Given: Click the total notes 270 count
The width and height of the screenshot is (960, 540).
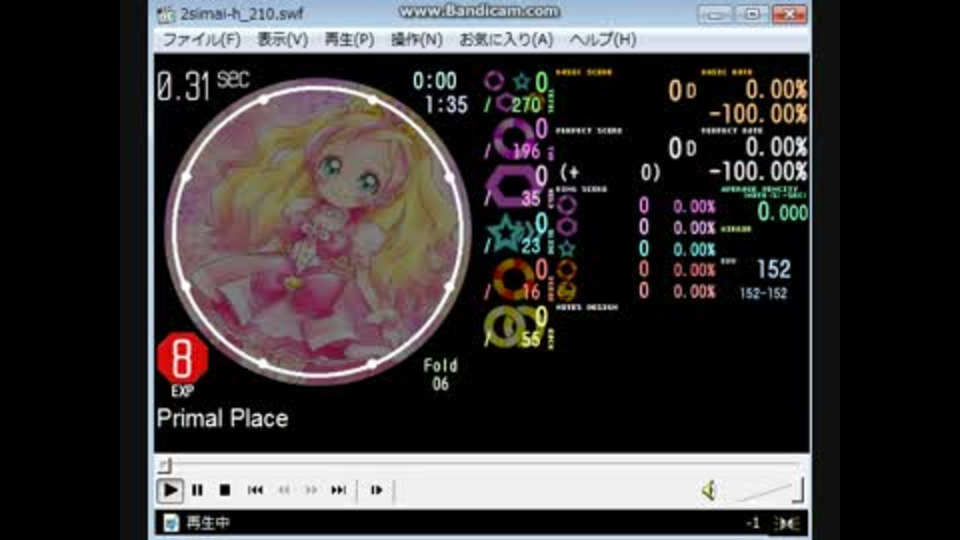Looking at the screenshot, I should pos(527,105).
